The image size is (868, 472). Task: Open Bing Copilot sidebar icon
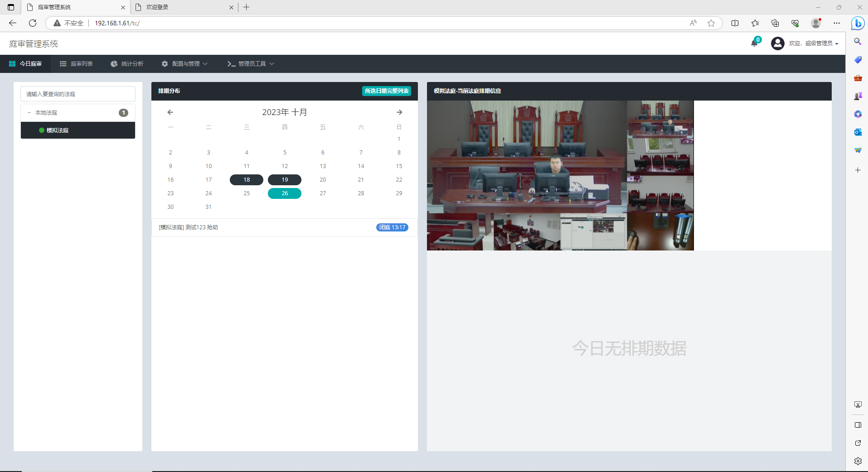pos(858,23)
